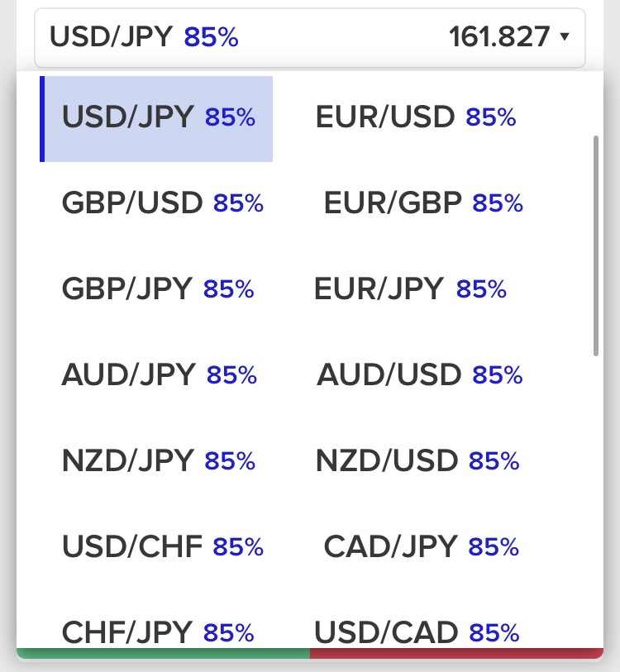Click the green bar at the bottom
Screen dimensions: 620x672
tap(163, 653)
